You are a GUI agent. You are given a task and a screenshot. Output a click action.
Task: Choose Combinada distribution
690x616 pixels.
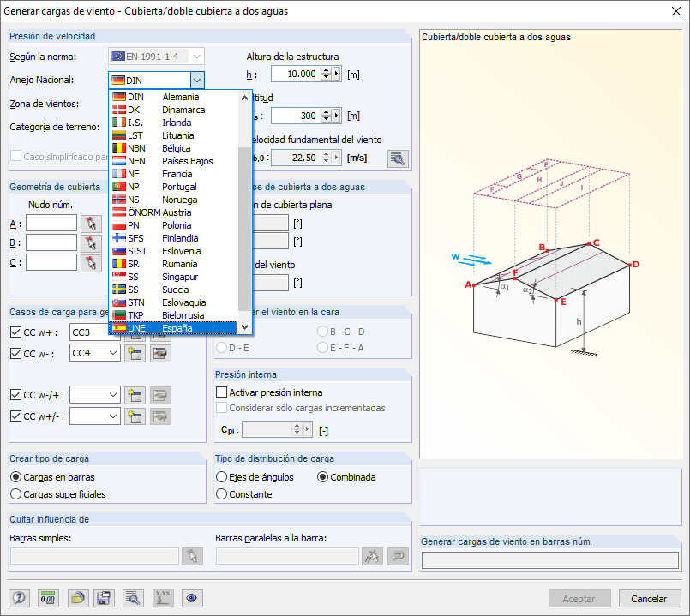(x=322, y=477)
